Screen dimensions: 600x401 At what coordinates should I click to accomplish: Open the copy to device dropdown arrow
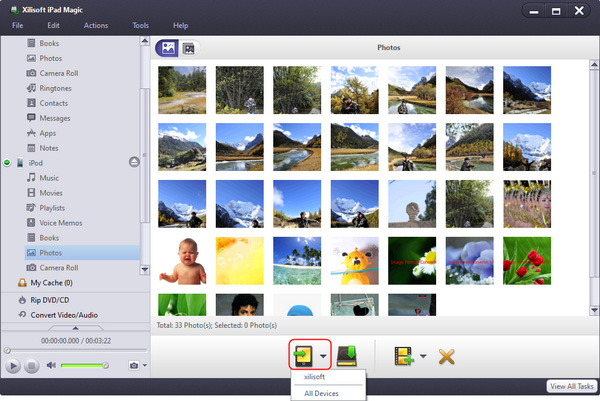point(324,356)
